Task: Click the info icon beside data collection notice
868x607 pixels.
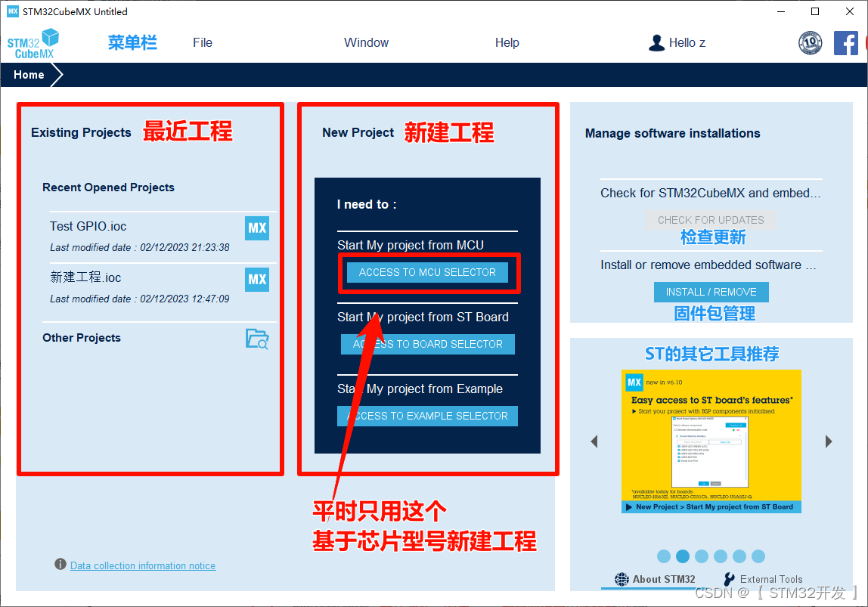Action: pyautogui.click(x=60, y=564)
